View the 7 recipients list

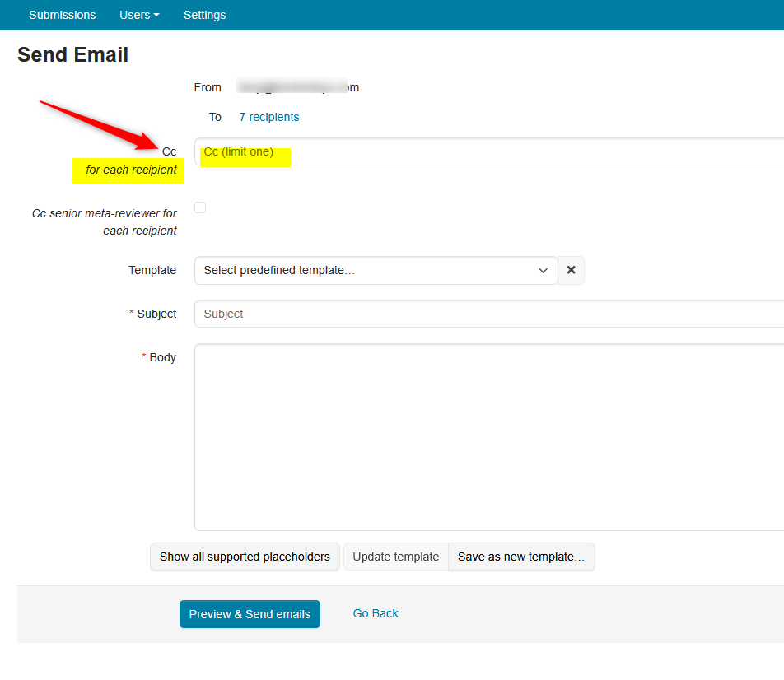[268, 117]
